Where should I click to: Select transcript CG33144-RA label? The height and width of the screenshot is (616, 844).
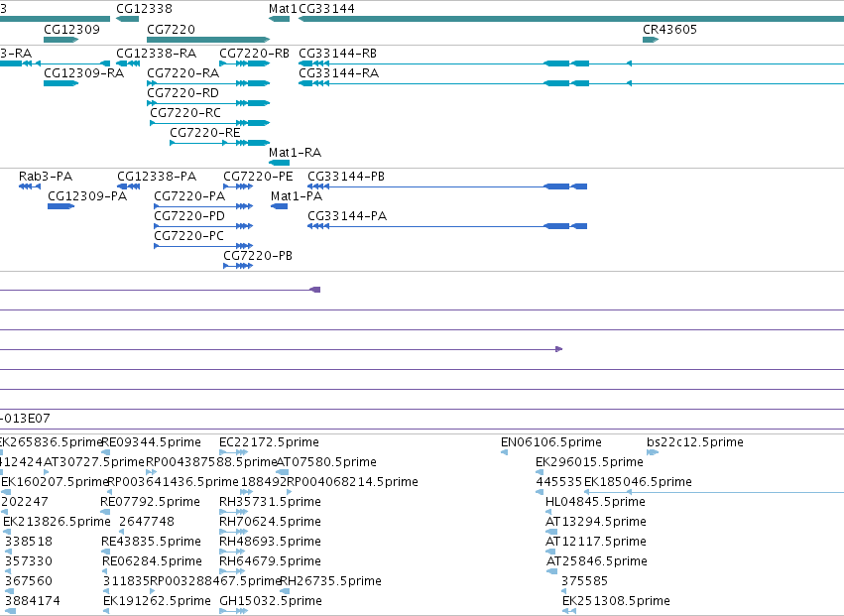pos(338,72)
